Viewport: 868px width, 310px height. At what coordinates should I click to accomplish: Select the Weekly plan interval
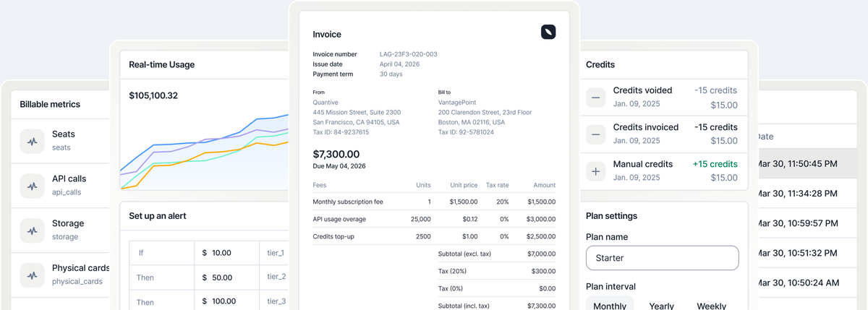click(x=712, y=305)
